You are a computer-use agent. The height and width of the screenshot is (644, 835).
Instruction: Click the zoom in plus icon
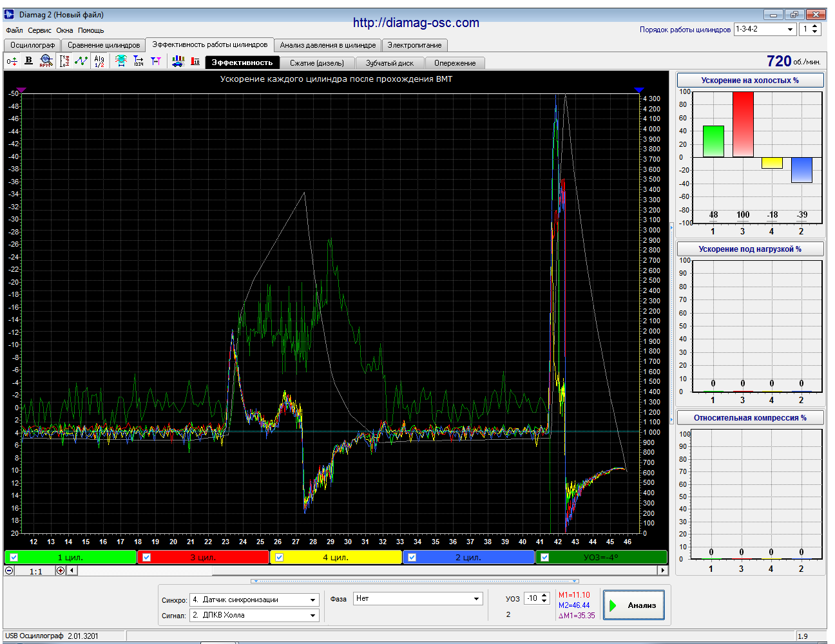(61, 571)
